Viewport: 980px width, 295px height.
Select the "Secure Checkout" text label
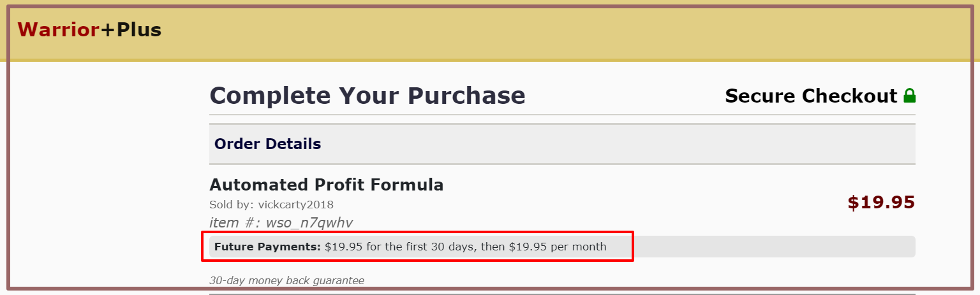click(x=811, y=96)
